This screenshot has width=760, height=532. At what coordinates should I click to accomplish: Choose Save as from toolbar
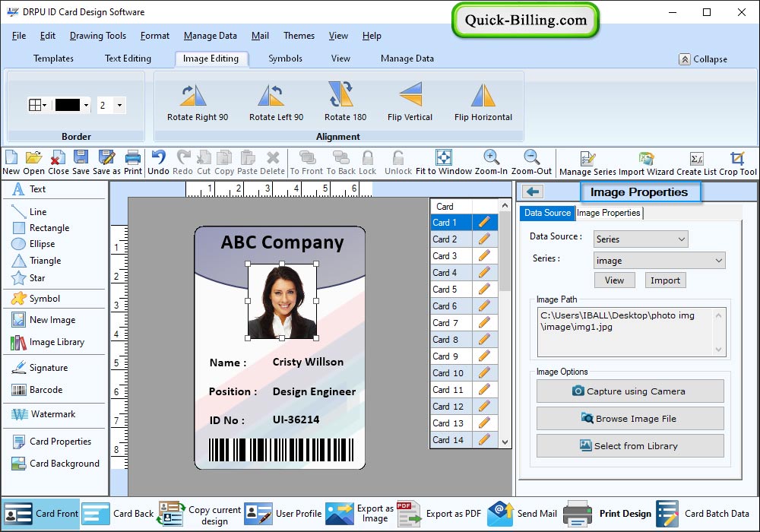(106, 163)
